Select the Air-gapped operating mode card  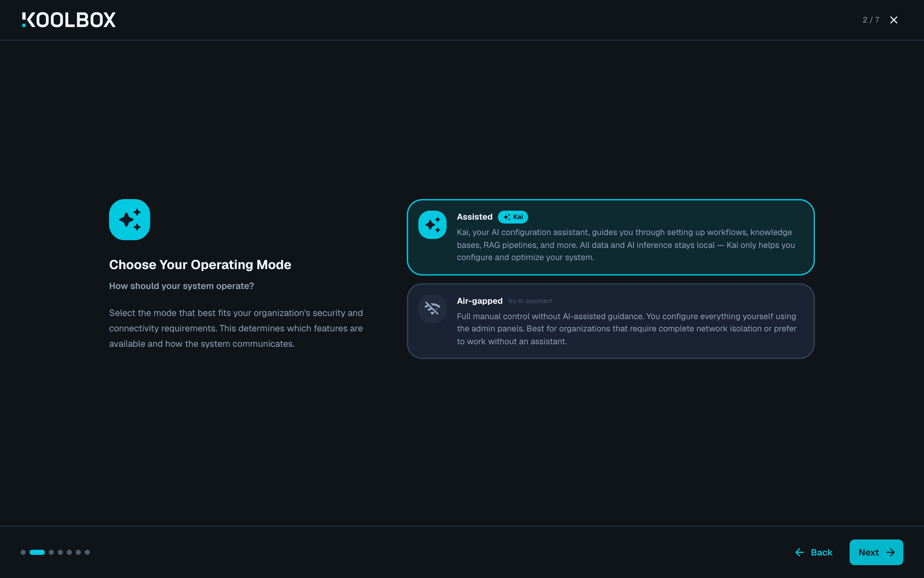611,321
